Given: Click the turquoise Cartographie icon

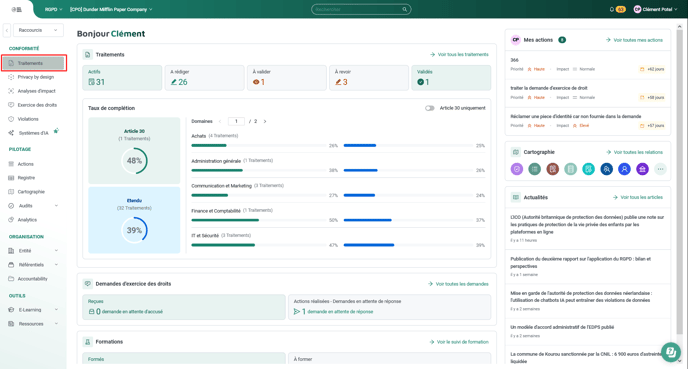Looking at the screenshot, I should tap(588, 169).
